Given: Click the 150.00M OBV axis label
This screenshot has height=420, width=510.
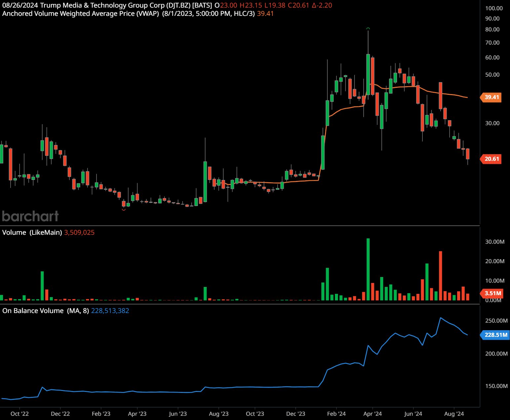Looking at the screenshot, I should pos(496,386).
